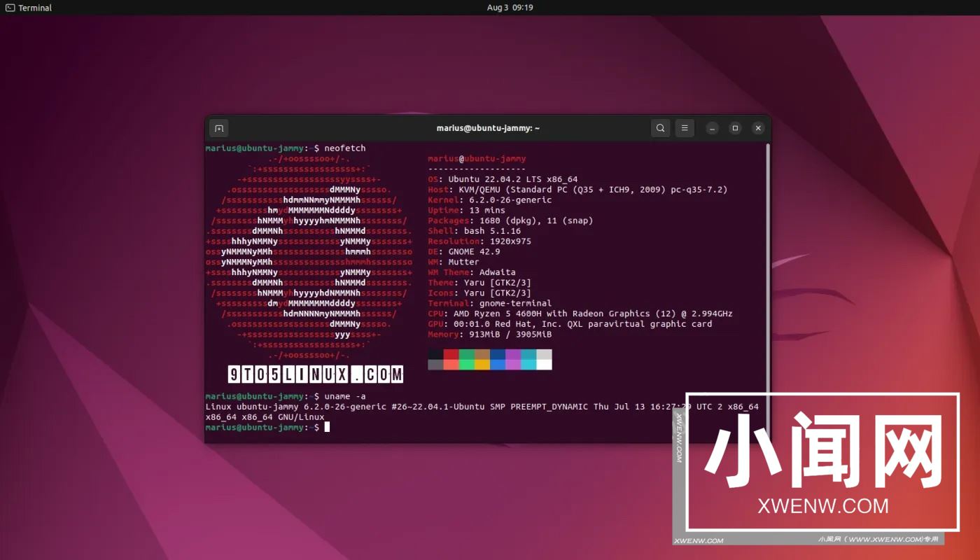Click the Shell: bash 5.1.16 line
The width and height of the screenshot is (980, 560).
pyautogui.click(x=475, y=231)
